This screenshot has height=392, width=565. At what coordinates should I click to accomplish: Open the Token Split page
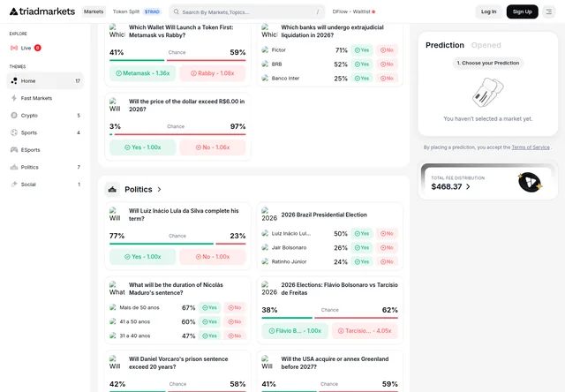[126, 11]
